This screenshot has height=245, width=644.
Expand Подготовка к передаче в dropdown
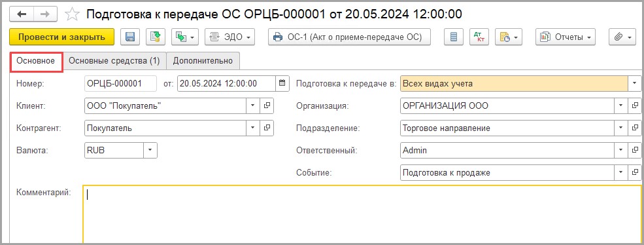coord(635,84)
